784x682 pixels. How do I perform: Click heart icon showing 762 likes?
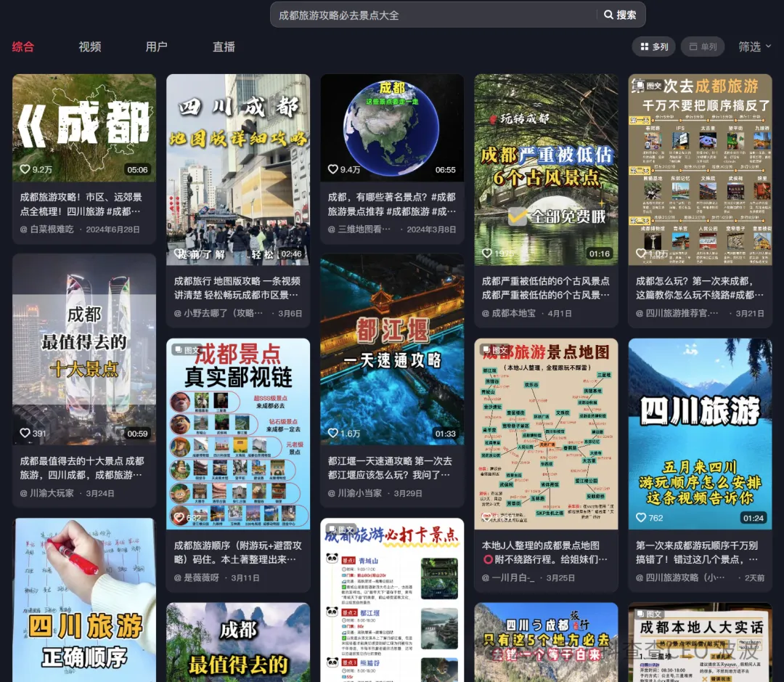(640, 518)
